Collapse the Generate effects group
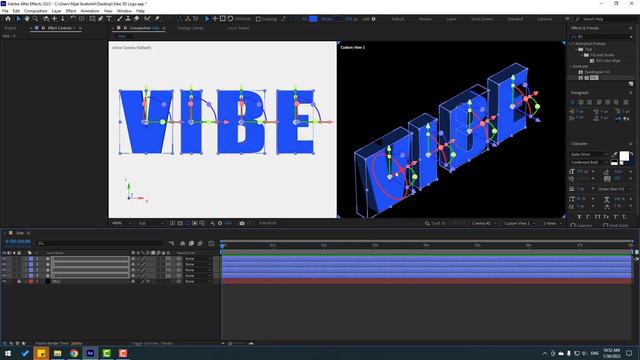Image resolution: width=640 pixels, height=360 pixels. [x=571, y=66]
